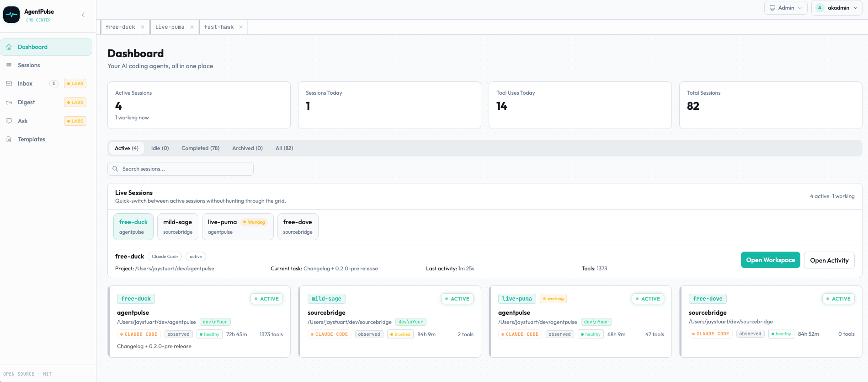Click the Sessions list icon
Screen dimensions: 868x382
click(9, 65)
